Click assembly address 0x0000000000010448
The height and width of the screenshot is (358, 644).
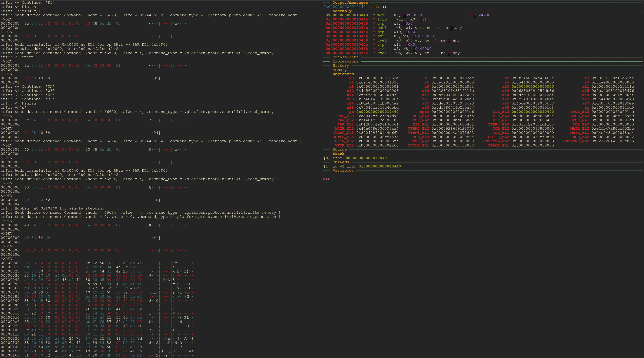pyautogui.click(x=346, y=24)
